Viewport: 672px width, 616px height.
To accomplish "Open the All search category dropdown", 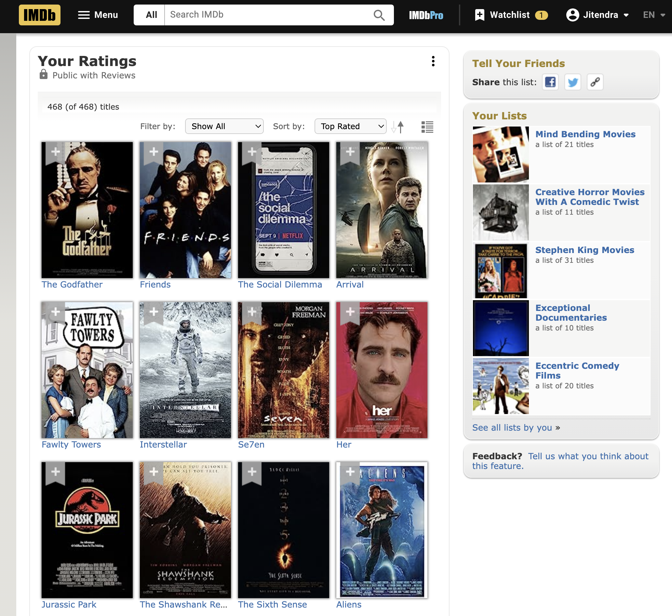I will (151, 15).
